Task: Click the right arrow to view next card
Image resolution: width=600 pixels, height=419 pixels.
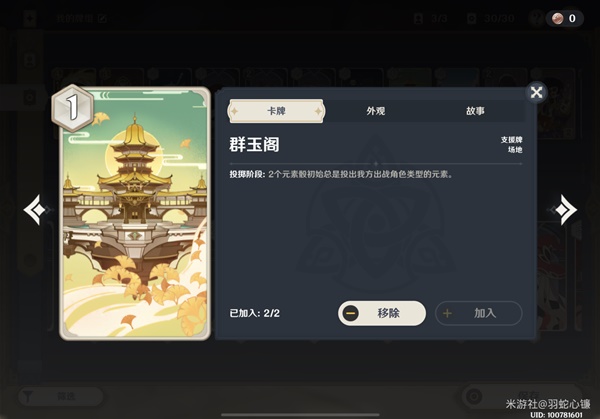Action: (565, 210)
